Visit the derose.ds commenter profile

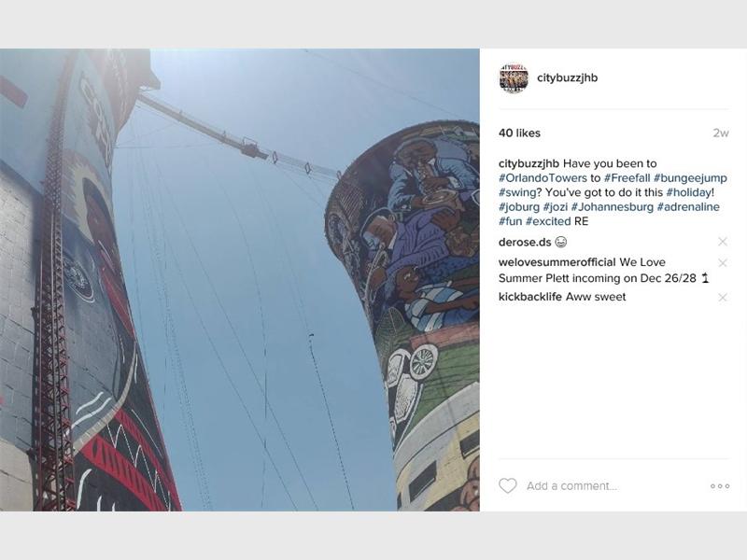[525, 243]
